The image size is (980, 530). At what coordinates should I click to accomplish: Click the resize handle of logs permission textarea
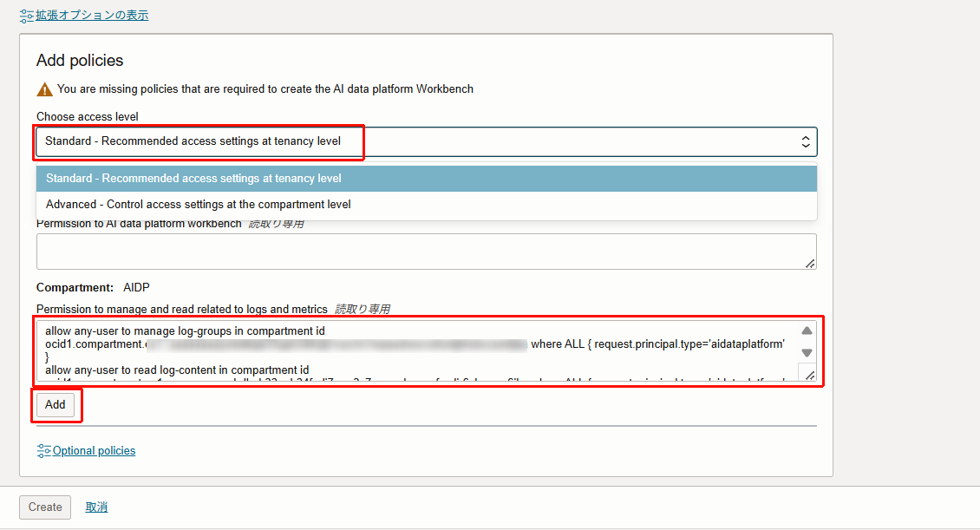809,375
